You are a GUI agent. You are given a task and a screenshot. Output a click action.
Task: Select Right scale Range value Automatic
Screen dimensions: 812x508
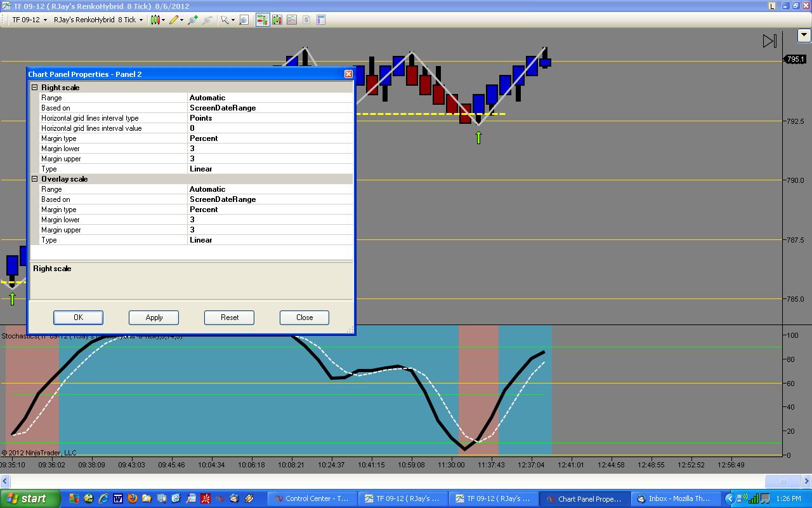tap(270, 98)
